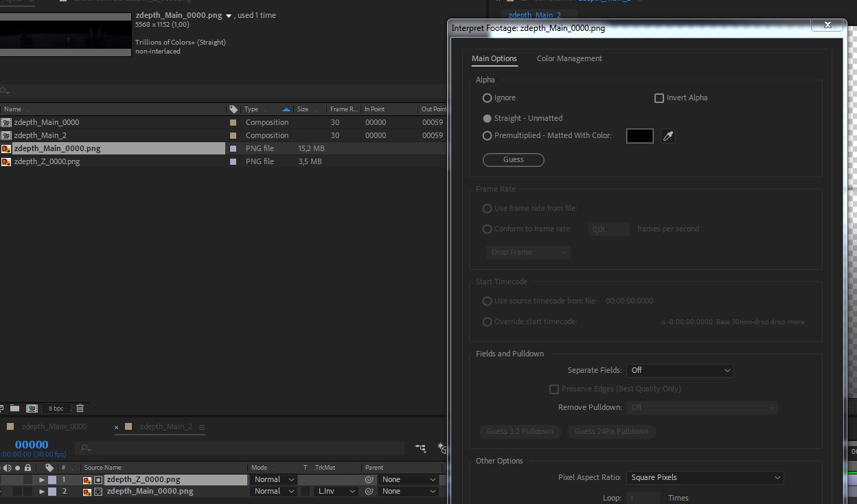Enable the Invert Alpha checkbox
Screen dimensions: 857x504
[x=659, y=98]
